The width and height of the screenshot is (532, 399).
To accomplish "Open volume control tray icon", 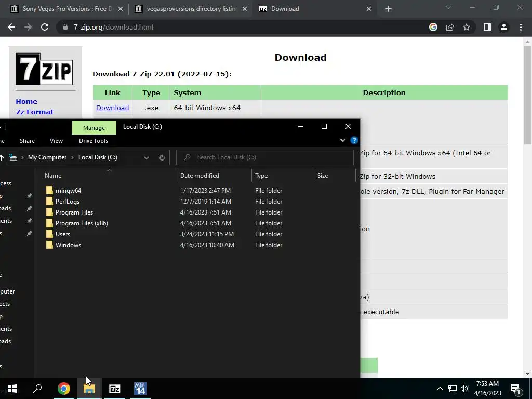I will point(464,389).
